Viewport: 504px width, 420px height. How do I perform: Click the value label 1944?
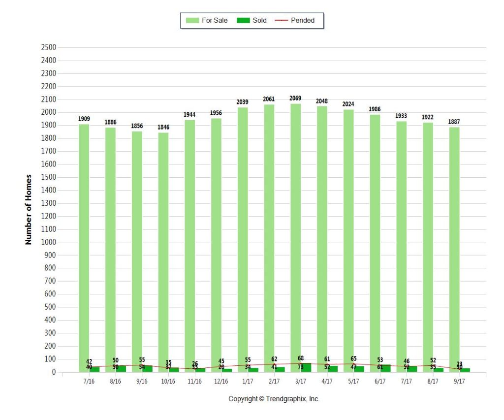point(189,115)
